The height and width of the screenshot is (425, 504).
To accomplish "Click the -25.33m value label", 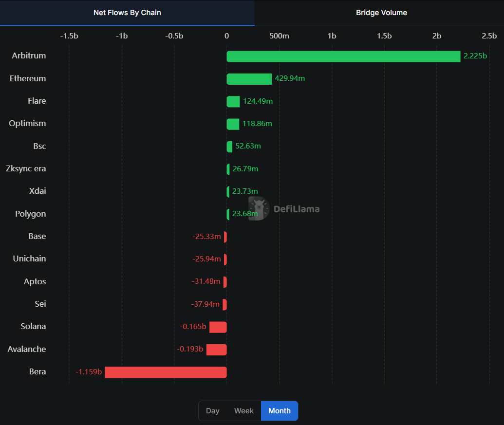I will tap(206, 237).
